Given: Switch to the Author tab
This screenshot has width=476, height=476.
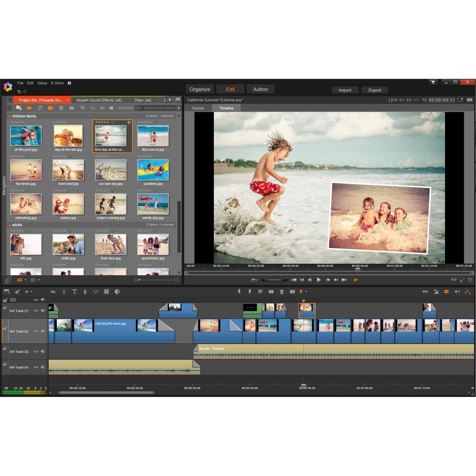Looking at the screenshot, I should [x=261, y=89].
